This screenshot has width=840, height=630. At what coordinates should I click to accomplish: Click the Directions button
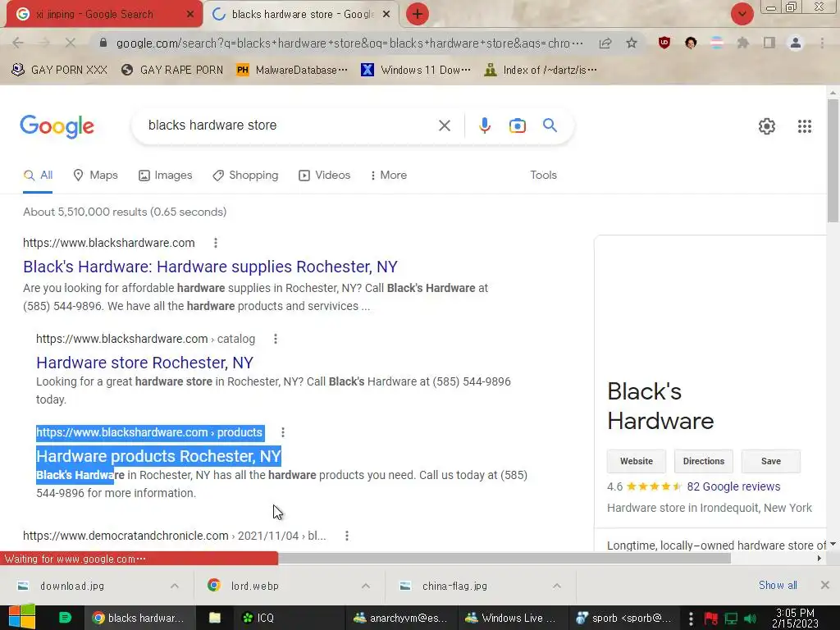pyautogui.click(x=703, y=461)
